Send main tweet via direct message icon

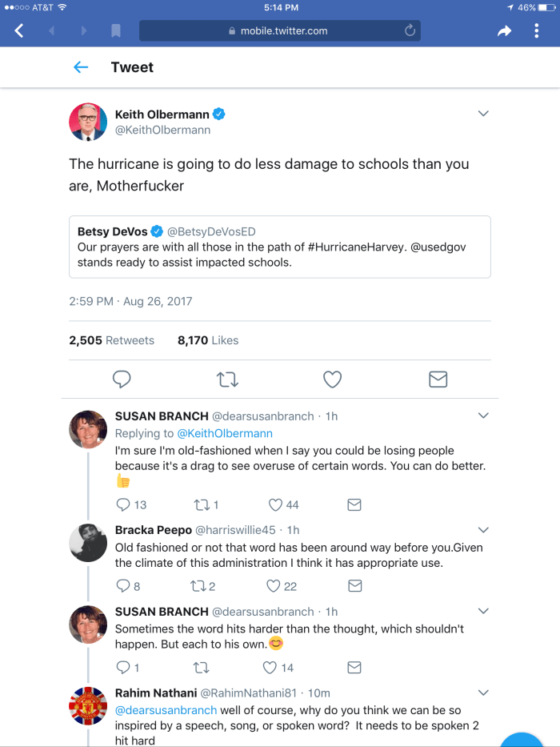[438, 379]
